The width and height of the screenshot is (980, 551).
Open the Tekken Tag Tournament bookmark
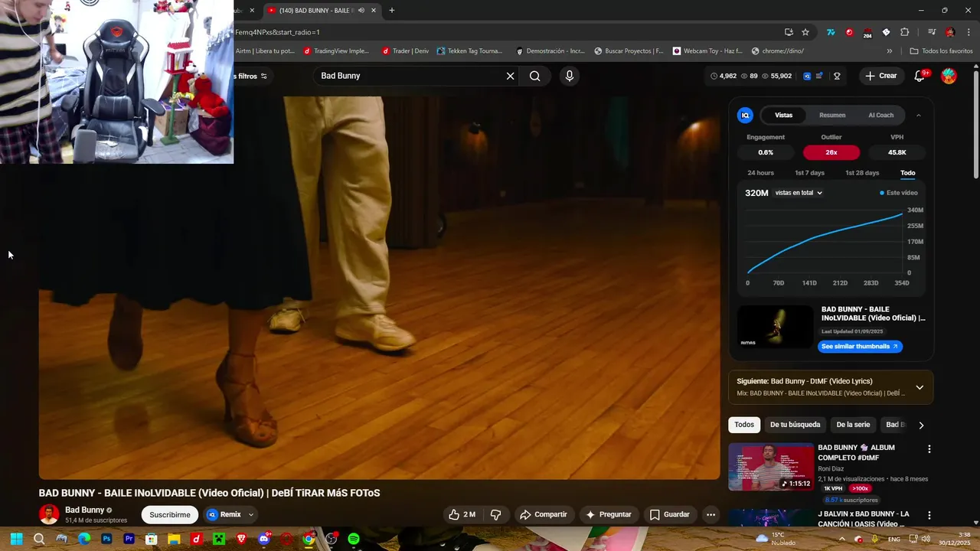469,51
